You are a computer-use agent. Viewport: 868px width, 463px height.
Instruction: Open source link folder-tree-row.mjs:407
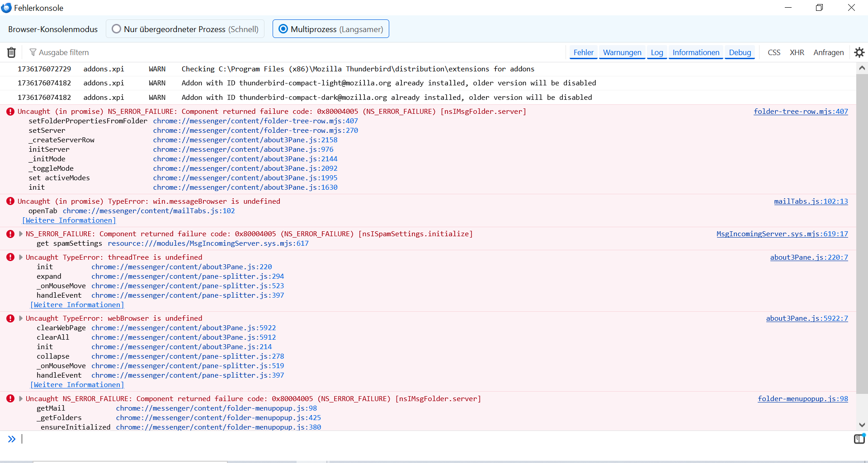pos(801,112)
